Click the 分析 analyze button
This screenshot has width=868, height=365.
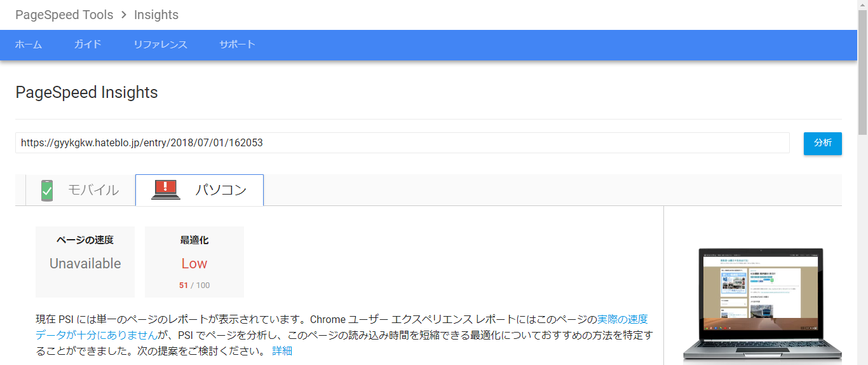(x=823, y=143)
